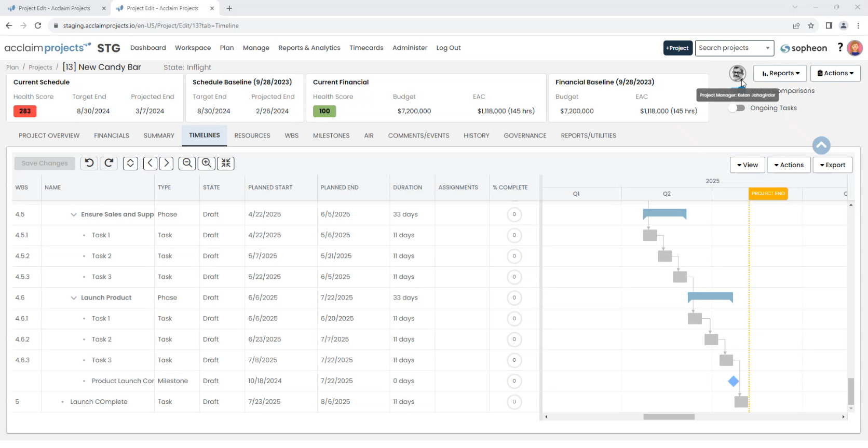This screenshot has width=868, height=448.
Task: Click the undo icon in timeline toolbar
Action: click(x=89, y=163)
